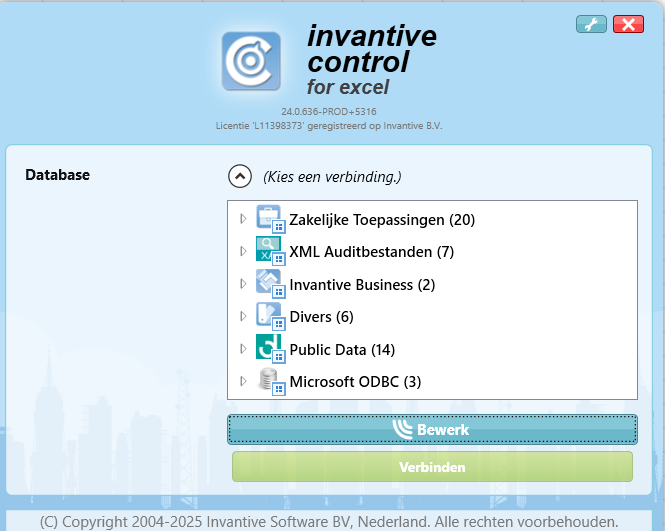Expand the Microsoft ODBC tree node
The image size is (665, 531).
click(243, 381)
